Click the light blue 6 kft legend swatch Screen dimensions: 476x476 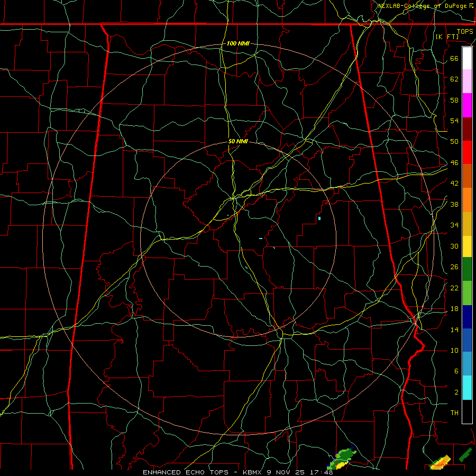click(467, 363)
